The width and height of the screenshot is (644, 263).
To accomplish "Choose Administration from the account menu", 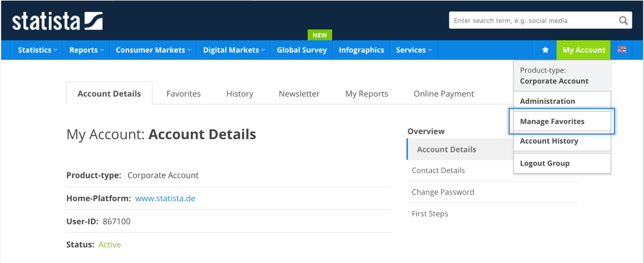I will point(547,101).
